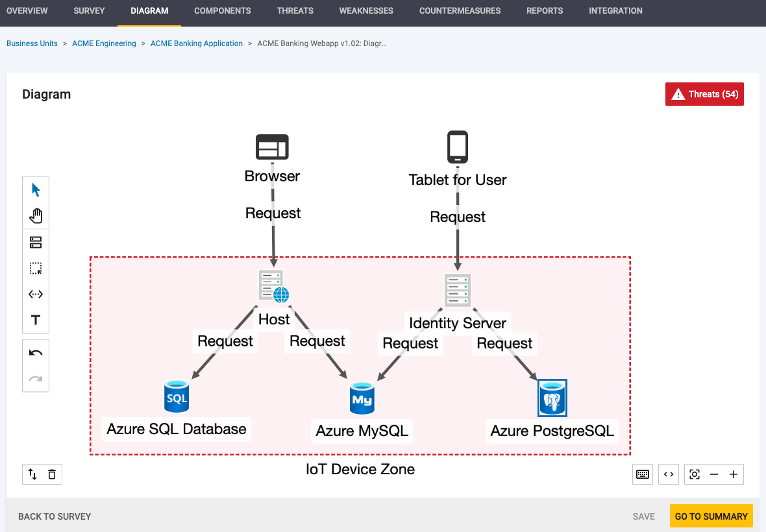Open the Integration tab
Image resolution: width=766 pixels, height=532 pixels.
[x=615, y=11]
